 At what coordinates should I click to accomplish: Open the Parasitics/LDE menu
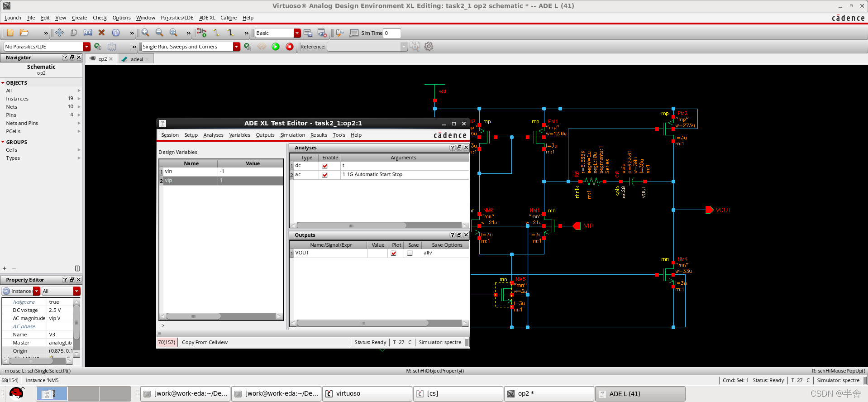177,18
